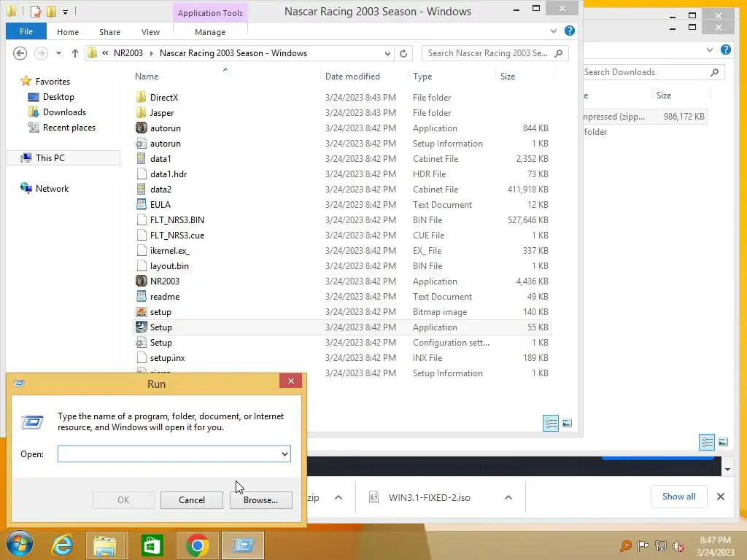
Task: Open the Windows Store taskbar icon
Action: pyautogui.click(x=152, y=545)
